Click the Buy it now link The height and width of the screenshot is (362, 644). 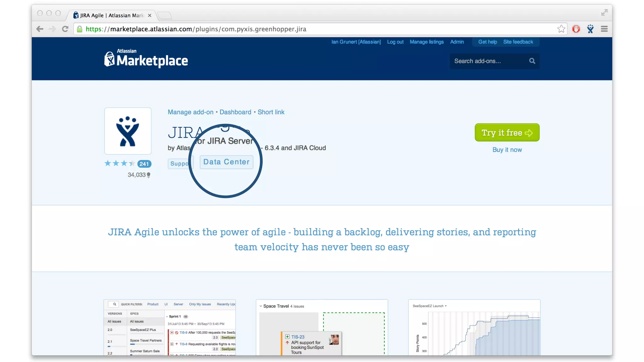click(x=507, y=150)
